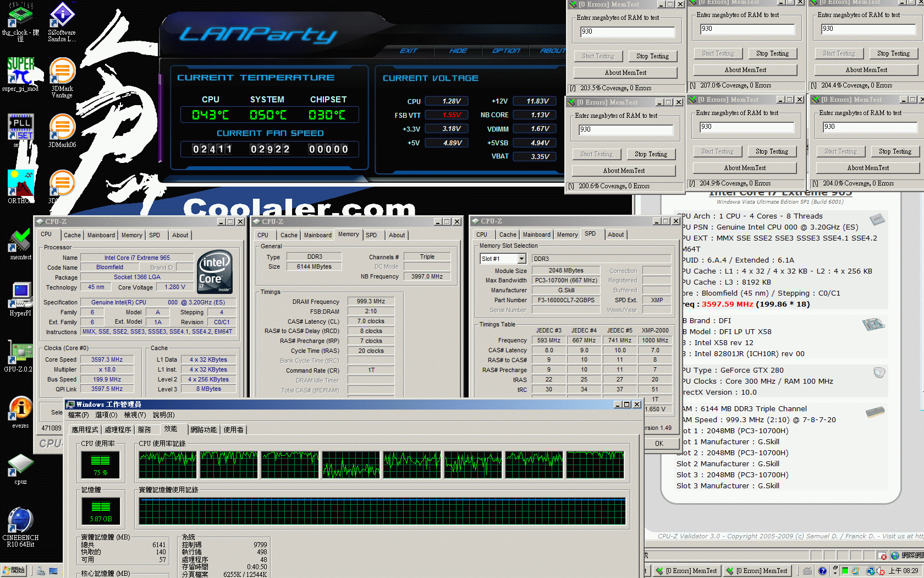Launch the 3DMark Vantage desktop shortcut
The image size is (924, 578).
(62, 78)
